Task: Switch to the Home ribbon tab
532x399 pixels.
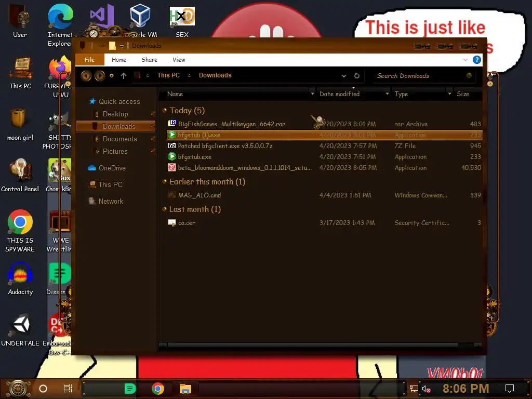Action: click(x=119, y=60)
